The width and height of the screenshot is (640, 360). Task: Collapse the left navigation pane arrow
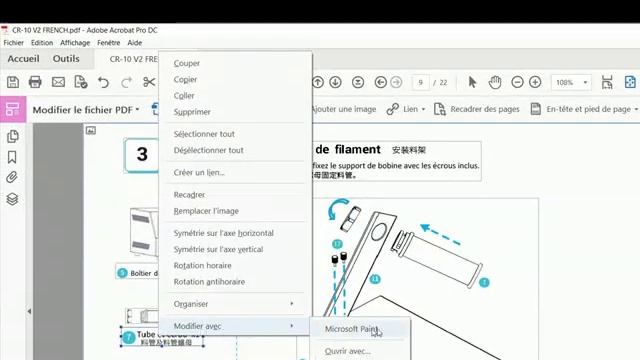29,311
